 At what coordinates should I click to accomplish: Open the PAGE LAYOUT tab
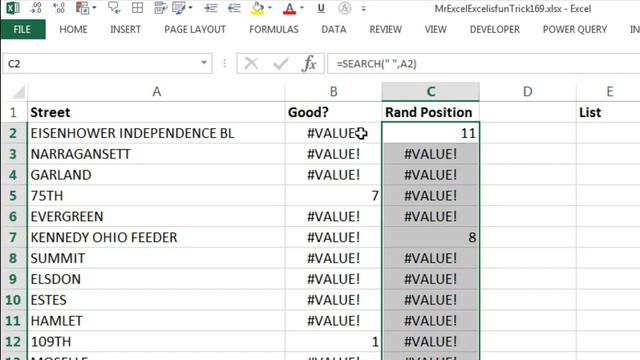click(x=195, y=29)
